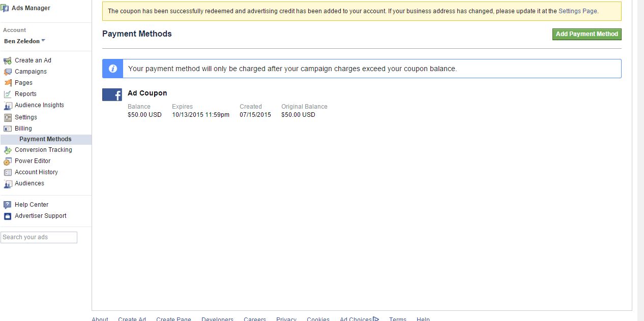Click the Create Ad footer link
Screen dimensions: 644x321
132,319
